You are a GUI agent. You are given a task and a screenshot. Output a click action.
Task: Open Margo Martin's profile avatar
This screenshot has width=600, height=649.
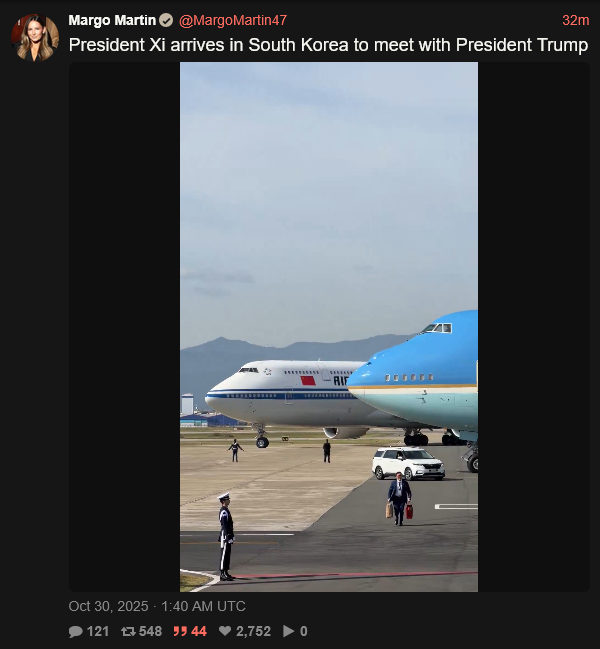coord(35,38)
